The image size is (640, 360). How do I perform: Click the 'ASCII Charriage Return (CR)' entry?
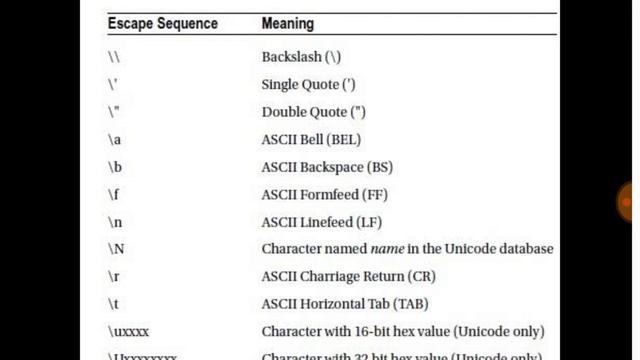pyautogui.click(x=349, y=276)
